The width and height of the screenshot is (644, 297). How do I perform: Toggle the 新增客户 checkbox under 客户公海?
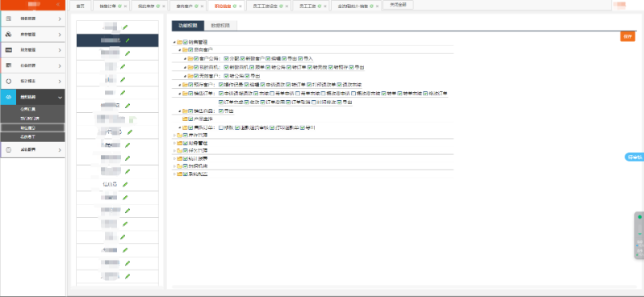(242, 59)
